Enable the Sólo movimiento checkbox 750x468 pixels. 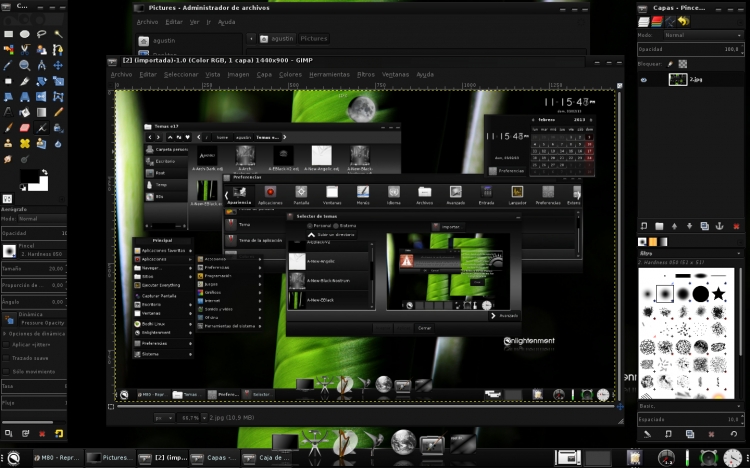[x=6, y=371]
